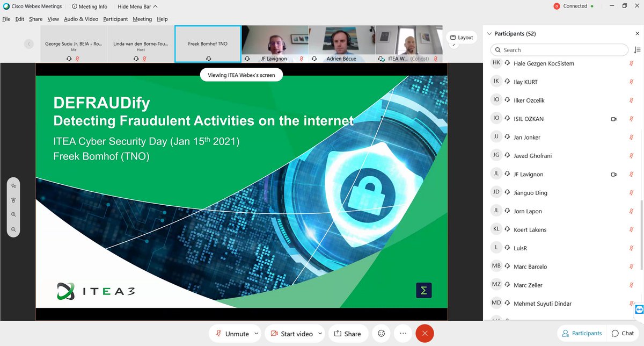Click the Connected status indicator
This screenshot has width=644, height=346.
574,6
